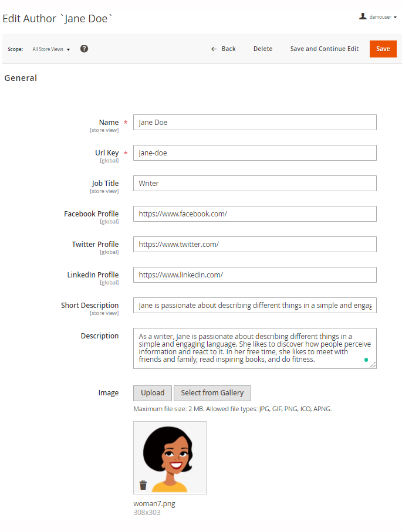Click the orange Save button

pos(383,49)
